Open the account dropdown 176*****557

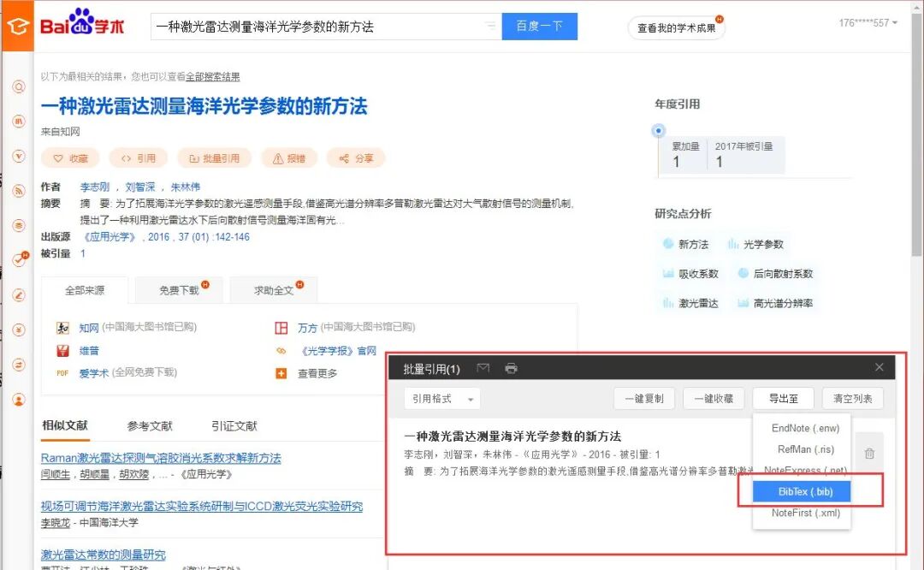868,23
